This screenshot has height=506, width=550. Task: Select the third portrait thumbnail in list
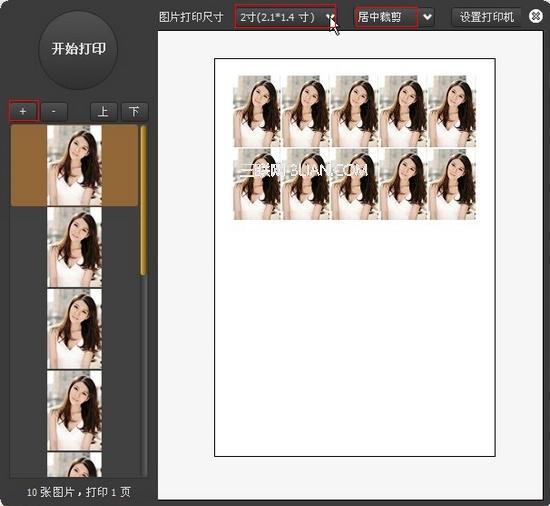point(74,329)
